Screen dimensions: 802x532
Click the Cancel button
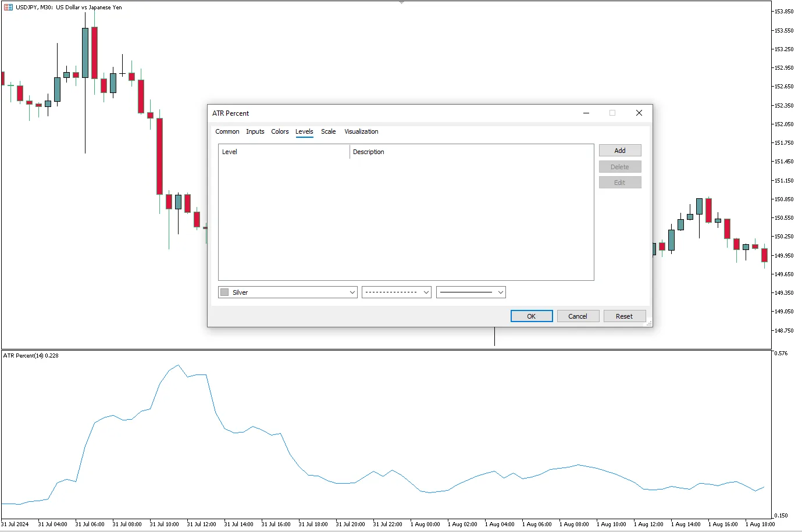pyautogui.click(x=578, y=316)
